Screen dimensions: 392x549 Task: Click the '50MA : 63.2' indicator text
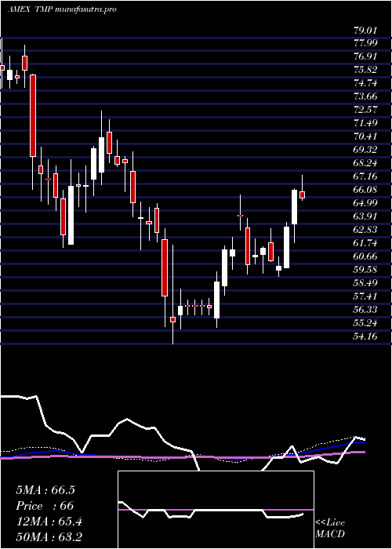click(49, 536)
